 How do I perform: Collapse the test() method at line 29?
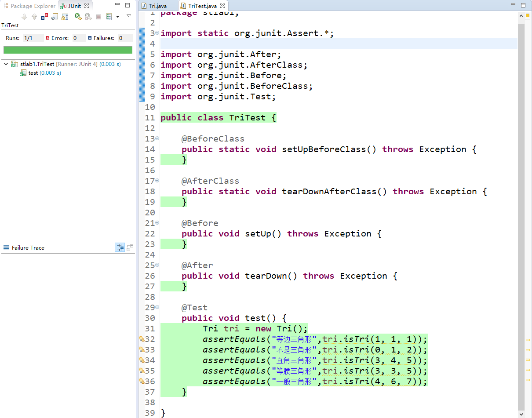click(x=157, y=307)
